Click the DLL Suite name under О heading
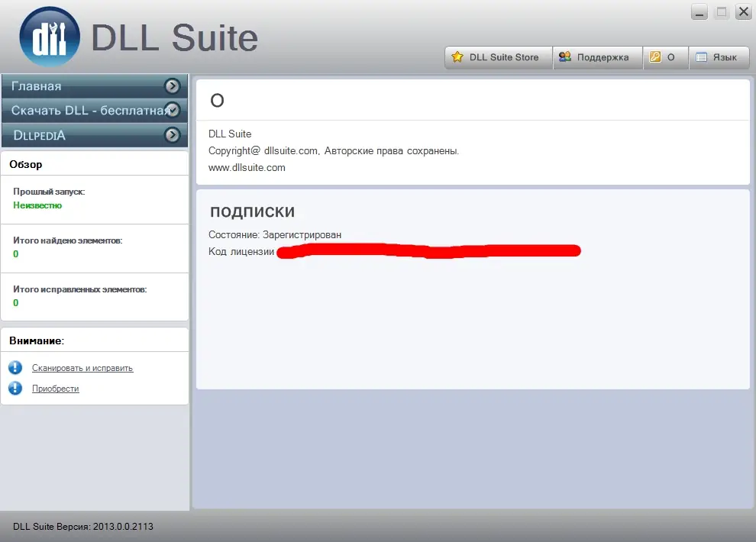Image resolution: width=756 pixels, height=542 pixels. (230, 134)
